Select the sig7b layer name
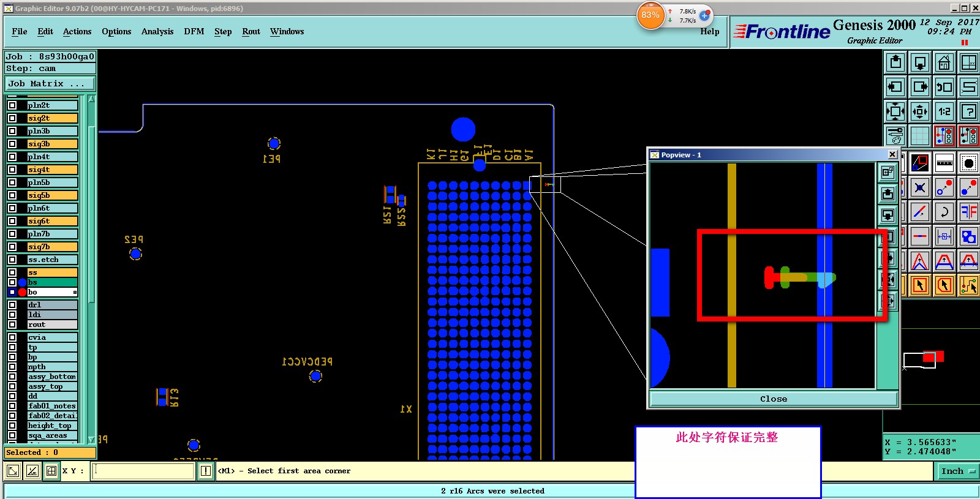The height and width of the screenshot is (499, 980). tap(53, 247)
